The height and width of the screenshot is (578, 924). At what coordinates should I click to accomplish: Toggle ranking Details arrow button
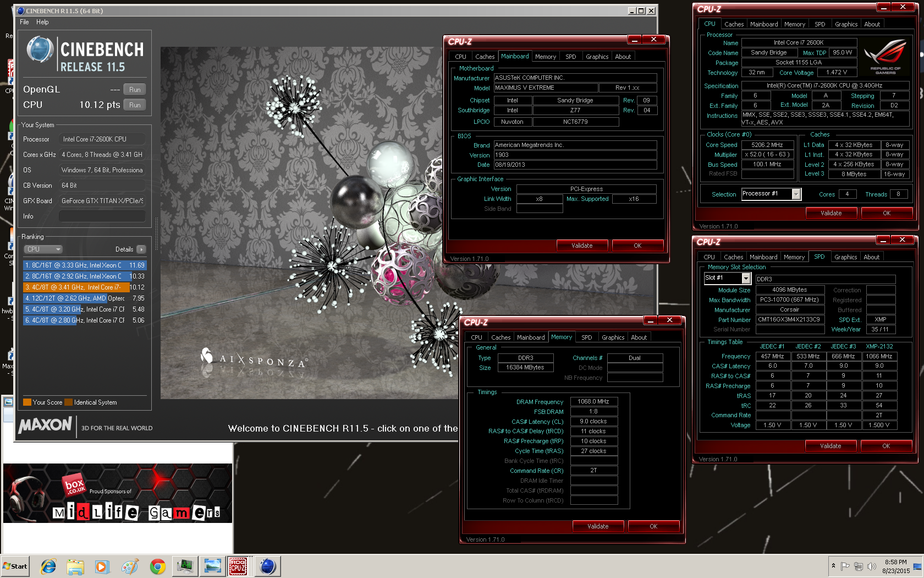coord(141,249)
